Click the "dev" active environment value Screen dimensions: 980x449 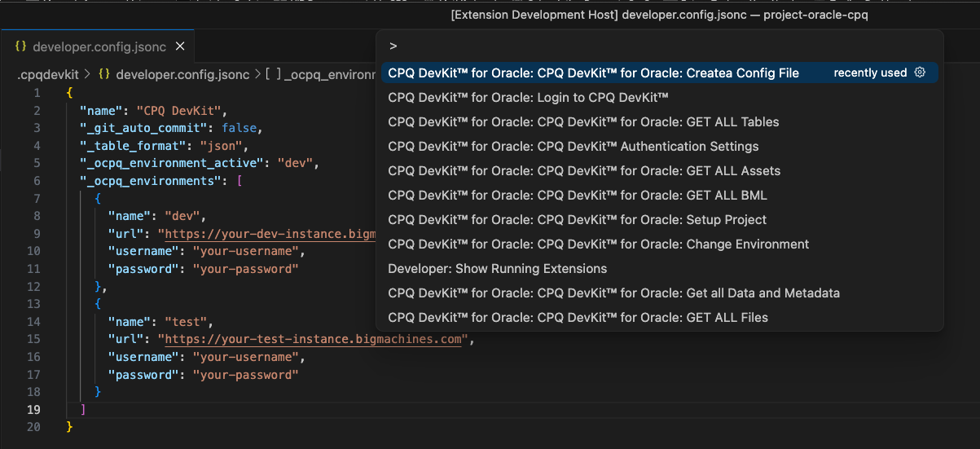[x=295, y=163]
